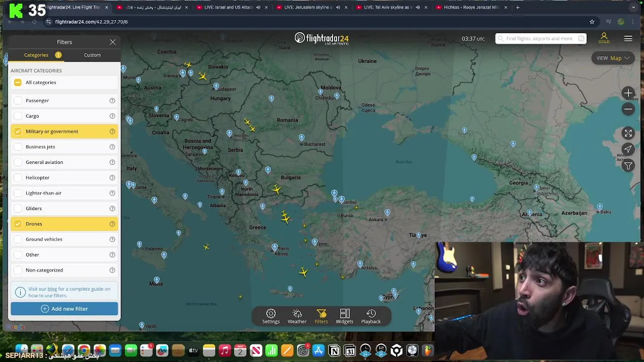Click the Bucharest airport pin
Image resolution: width=644 pixels, height=362 pixels.
point(301,138)
